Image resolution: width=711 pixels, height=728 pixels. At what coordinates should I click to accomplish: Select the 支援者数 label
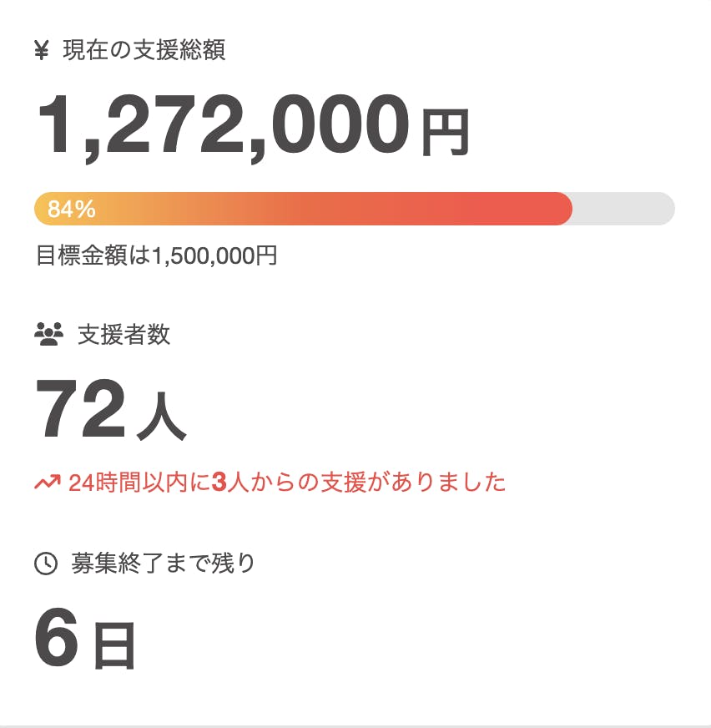(124, 336)
